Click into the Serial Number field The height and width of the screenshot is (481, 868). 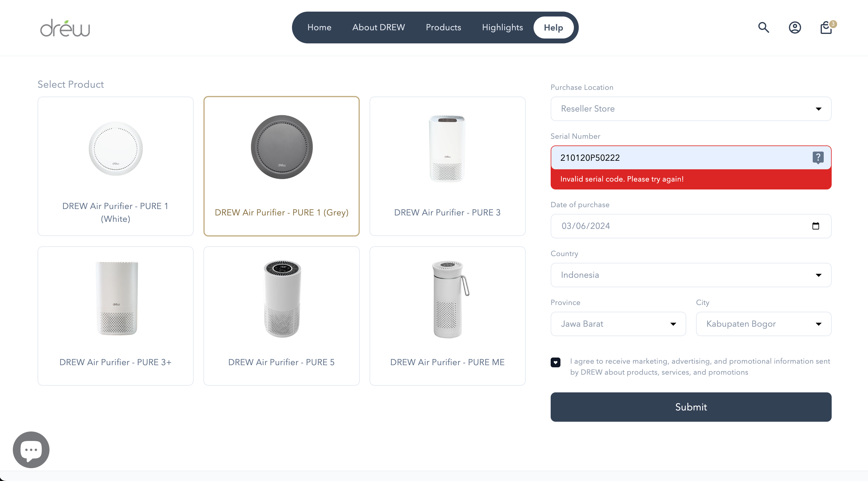(x=681, y=157)
